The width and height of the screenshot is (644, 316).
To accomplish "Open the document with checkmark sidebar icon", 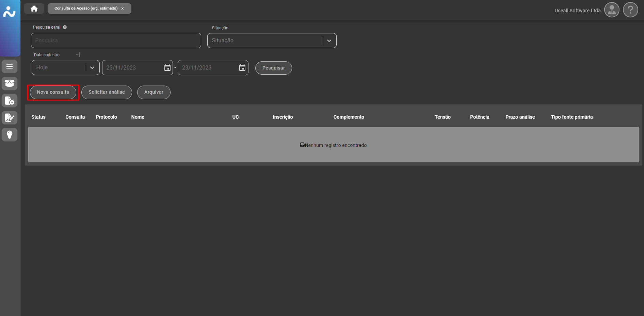I will (x=10, y=101).
